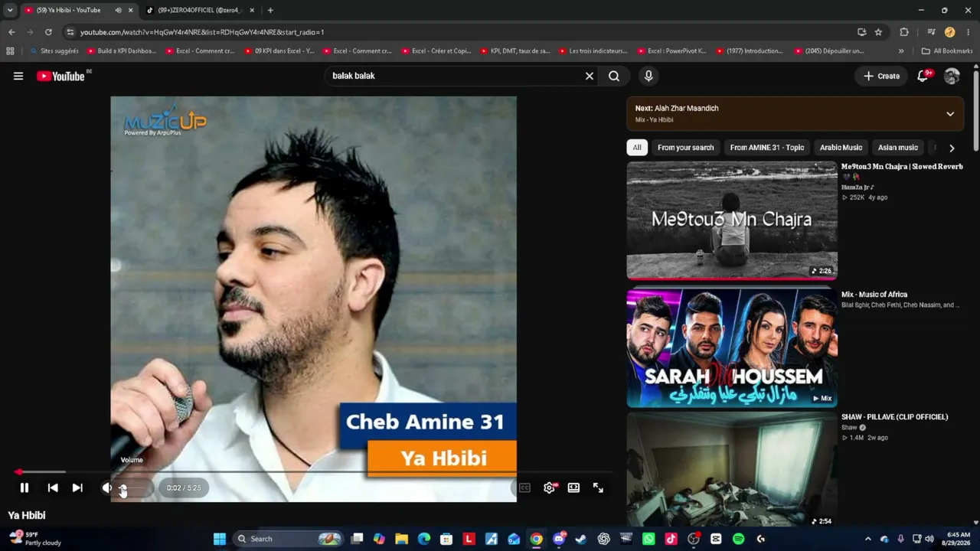Open Steam from the taskbar

[x=581, y=539]
